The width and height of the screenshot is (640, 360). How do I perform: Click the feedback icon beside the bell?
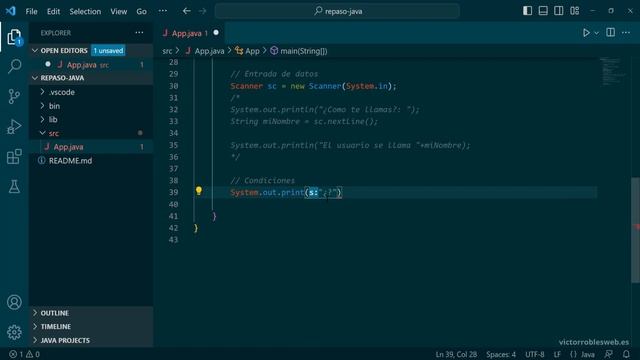[609, 354]
